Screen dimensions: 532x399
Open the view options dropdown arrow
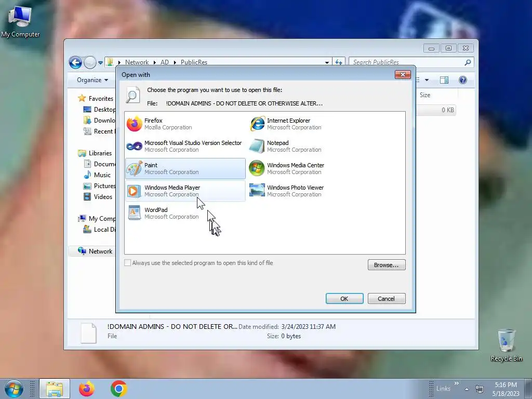[x=427, y=80]
